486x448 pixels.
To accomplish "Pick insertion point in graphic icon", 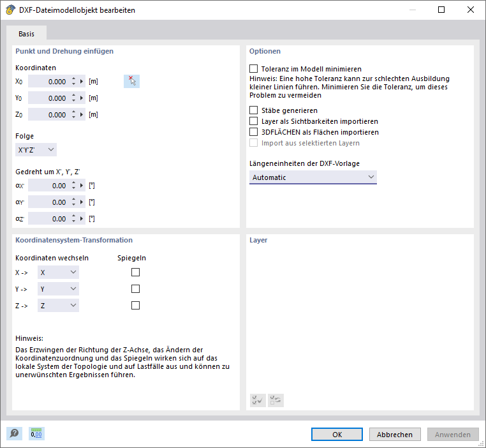I will [131, 82].
